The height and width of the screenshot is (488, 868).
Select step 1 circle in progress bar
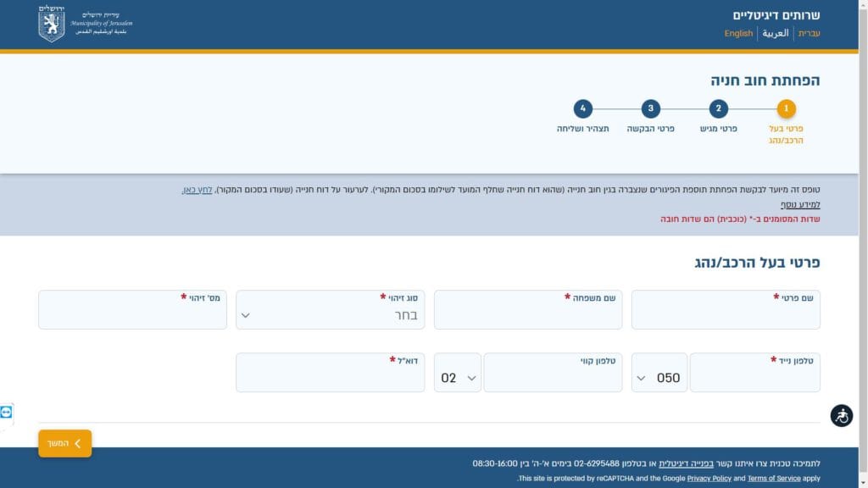point(787,108)
